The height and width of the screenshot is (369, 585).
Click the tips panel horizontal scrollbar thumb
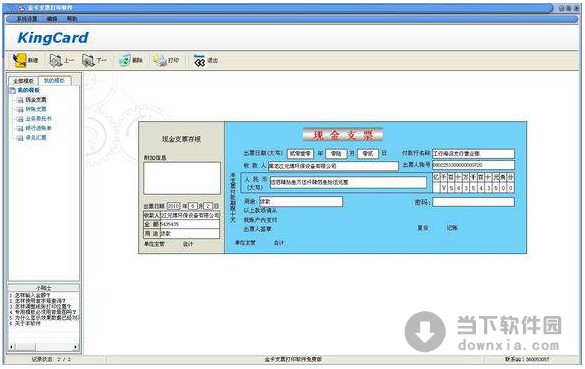25,347
